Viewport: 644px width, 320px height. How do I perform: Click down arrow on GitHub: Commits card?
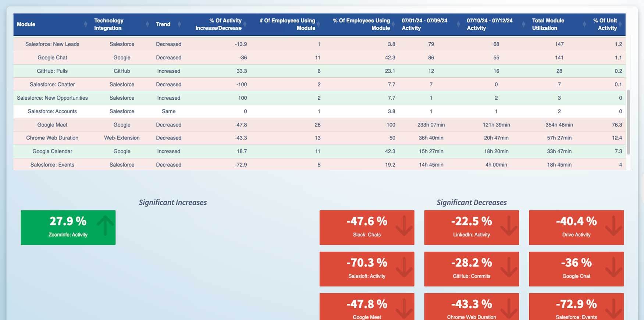click(509, 267)
